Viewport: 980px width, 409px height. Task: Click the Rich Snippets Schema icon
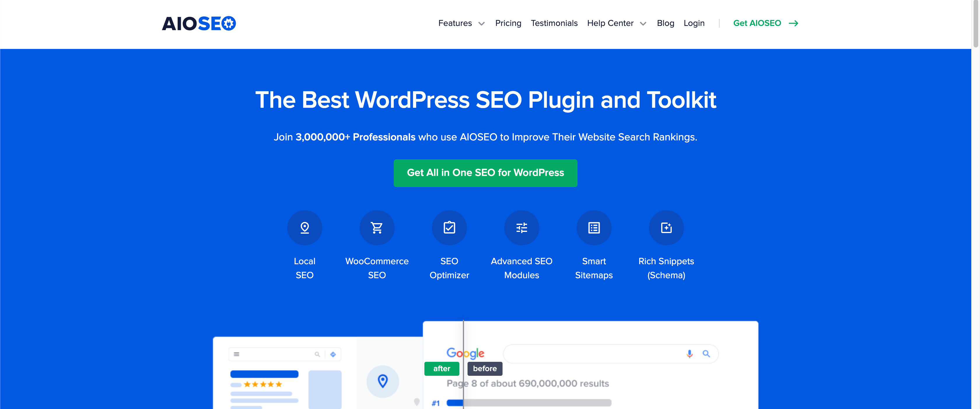pos(666,227)
